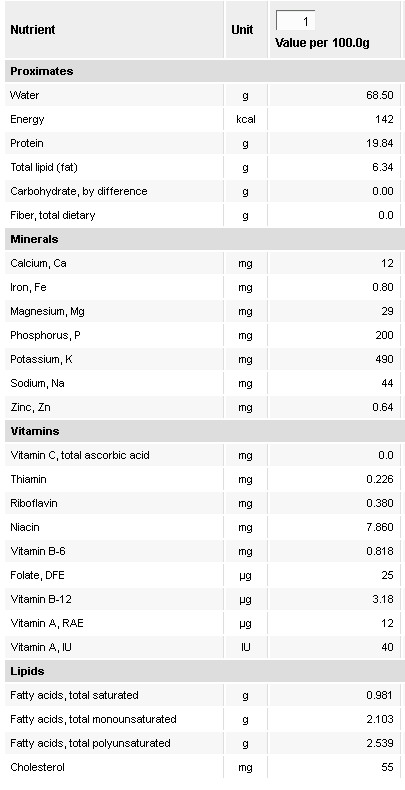This screenshot has height=790, width=405.
Task: Click the Protein row label
Action: coord(27,143)
